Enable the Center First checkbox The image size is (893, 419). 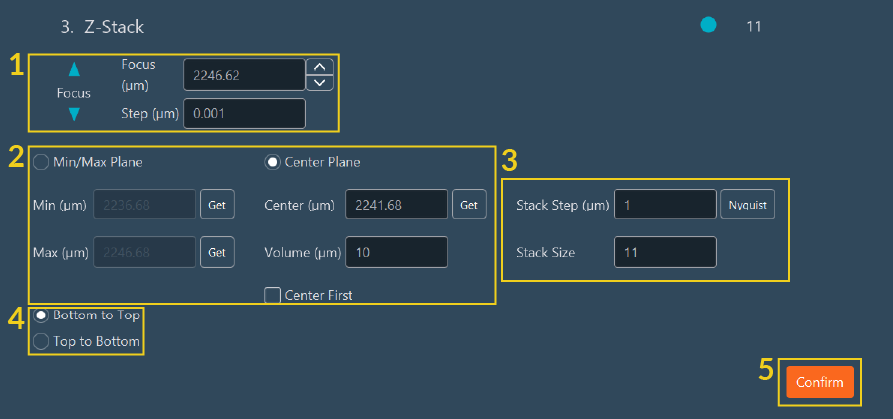[271, 295]
